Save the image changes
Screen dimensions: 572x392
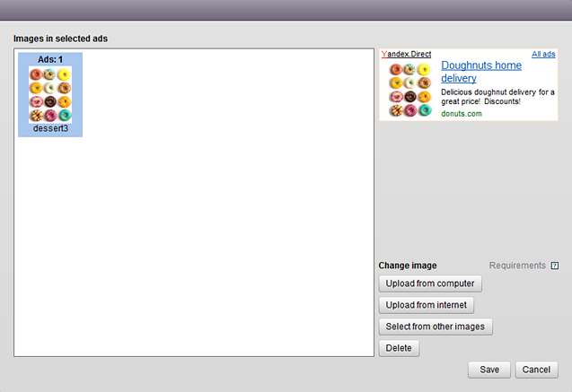489,370
